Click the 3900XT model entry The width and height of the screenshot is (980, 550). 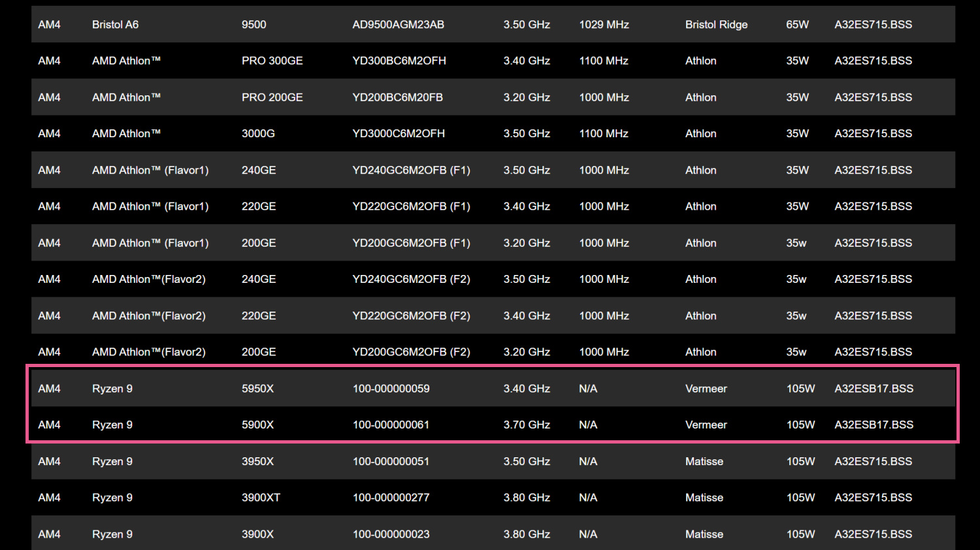click(261, 498)
